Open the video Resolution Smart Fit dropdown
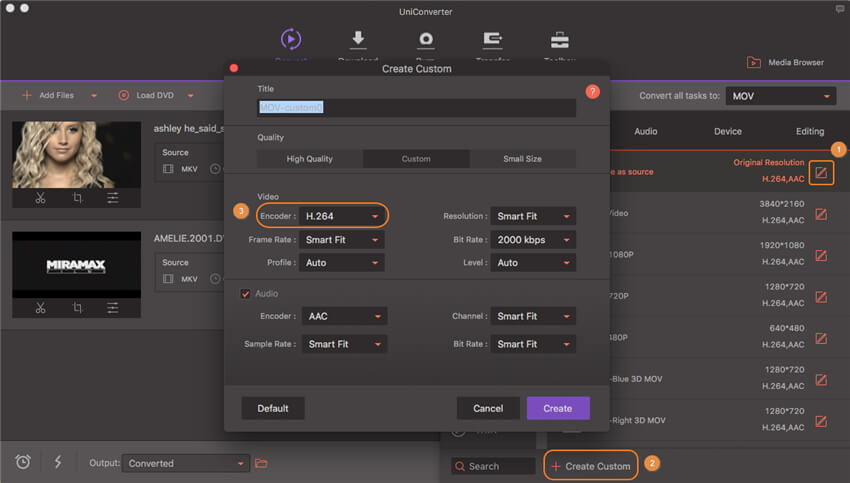 point(533,216)
